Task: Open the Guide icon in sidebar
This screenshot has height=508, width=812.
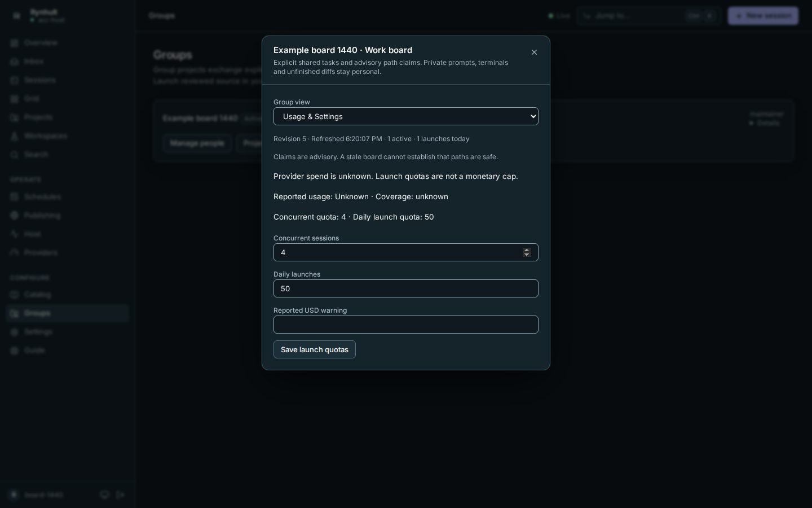Action: coord(15,351)
